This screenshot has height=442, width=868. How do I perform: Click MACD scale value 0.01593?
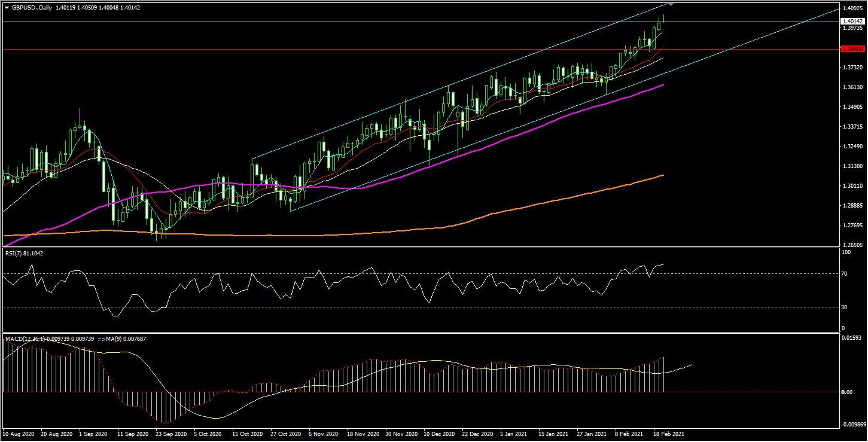pyautogui.click(x=852, y=339)
